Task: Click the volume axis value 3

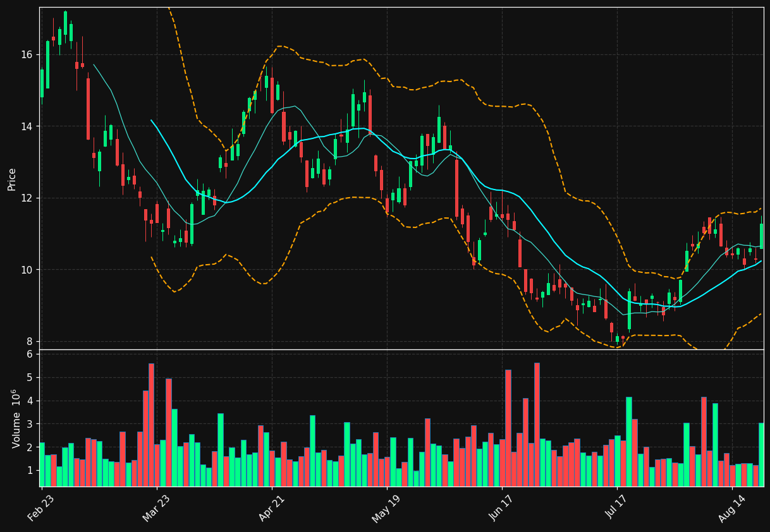Action: [x=30, y=424]
